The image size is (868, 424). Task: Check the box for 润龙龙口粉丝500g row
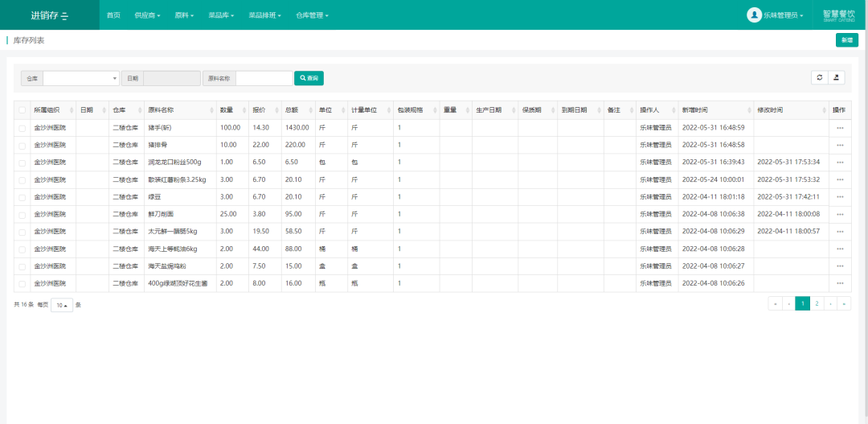(x=23, y=163)
